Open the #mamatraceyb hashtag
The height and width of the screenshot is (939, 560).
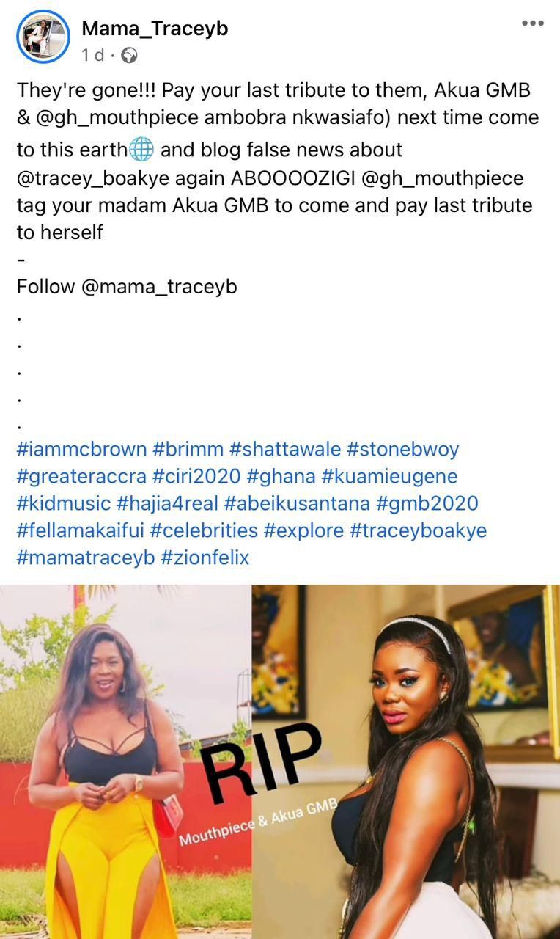(x=86, y=558)
